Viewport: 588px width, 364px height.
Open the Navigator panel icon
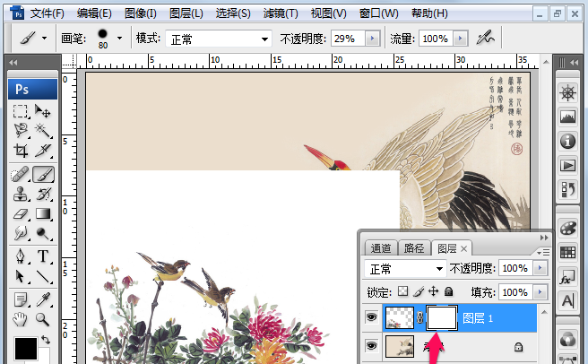pyautogui.click(x=567, y=93)
